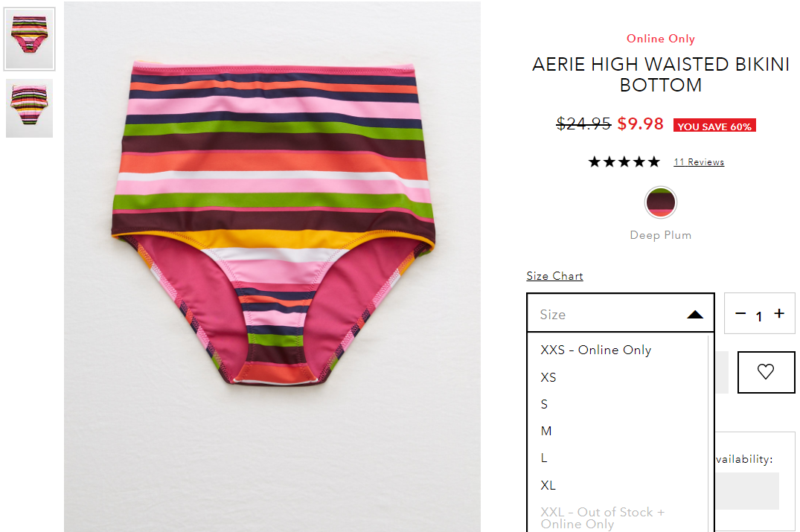Add item to favorites with heart icon
This screenshot has width=800, height=532.
(x=766, y=372)
